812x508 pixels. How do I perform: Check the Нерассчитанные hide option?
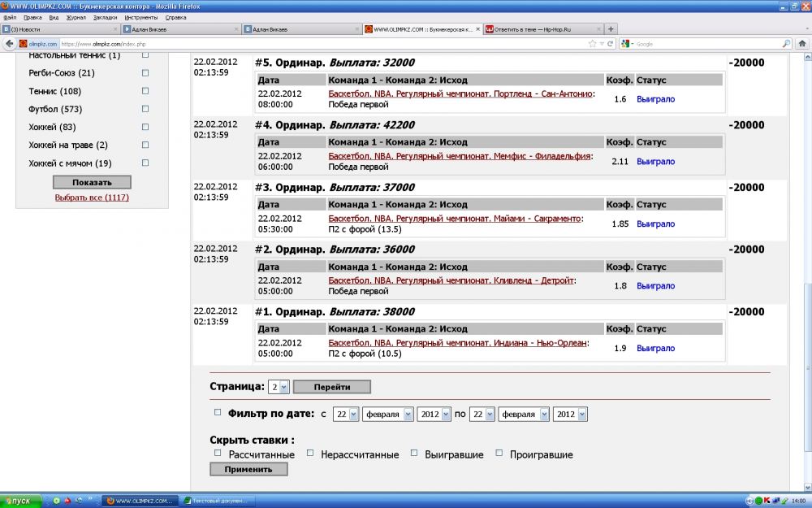click(x=309, y=453)
